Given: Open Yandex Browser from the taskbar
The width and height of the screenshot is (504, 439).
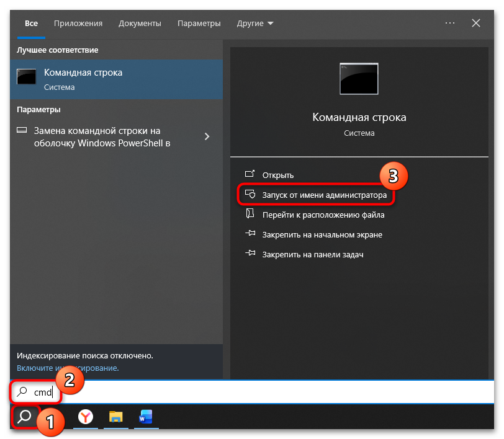Looking at the screenshot, I should [86, 417].
